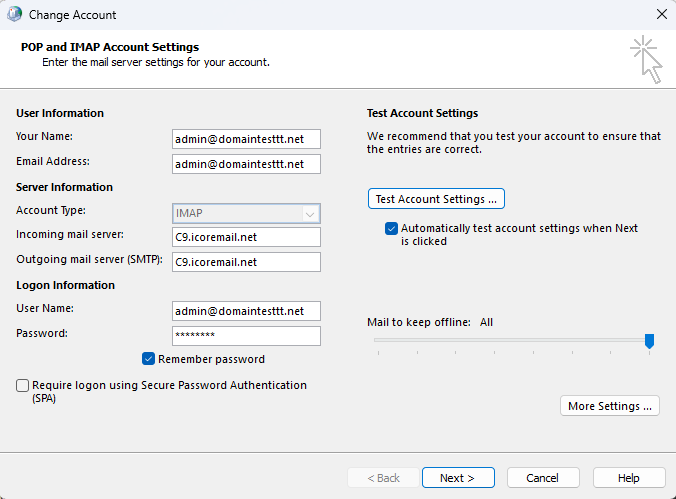676x499 pixels.
Task: Uncheck Automatically test account settings option
Action: coord(391,229)
